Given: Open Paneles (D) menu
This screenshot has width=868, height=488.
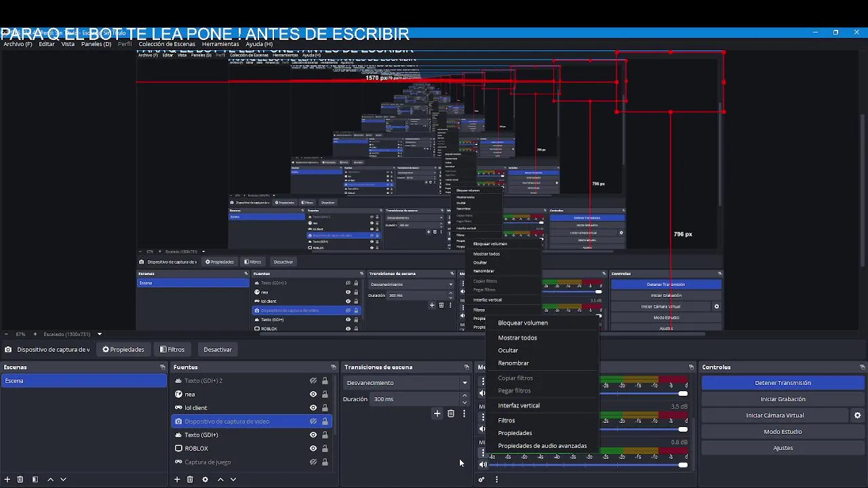Looking at the screenshot, I should 96,44.
